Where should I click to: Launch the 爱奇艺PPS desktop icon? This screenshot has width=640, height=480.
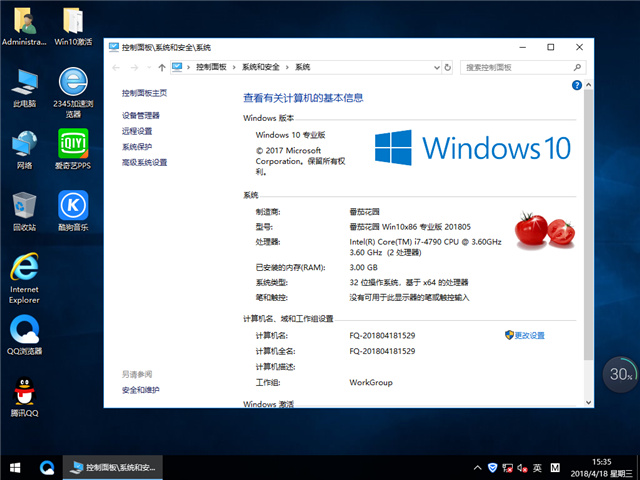point(73,149)
